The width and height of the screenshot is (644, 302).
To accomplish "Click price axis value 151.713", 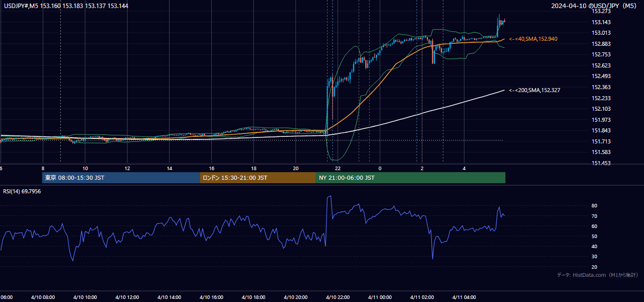I will coord(601,141).
